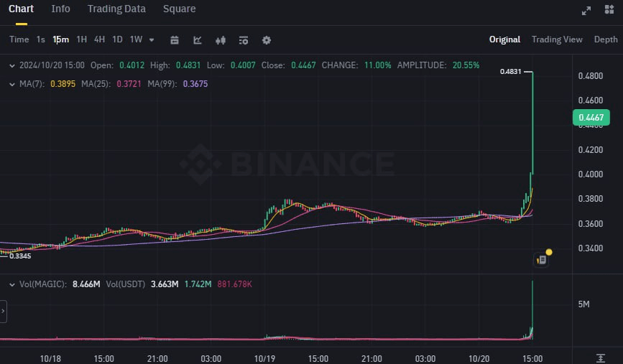Image resolution: width=623 pixels, height=364 pixels.
Task: Select the 4H time interval
Action: pyautogui.click(x=99, y=39)
